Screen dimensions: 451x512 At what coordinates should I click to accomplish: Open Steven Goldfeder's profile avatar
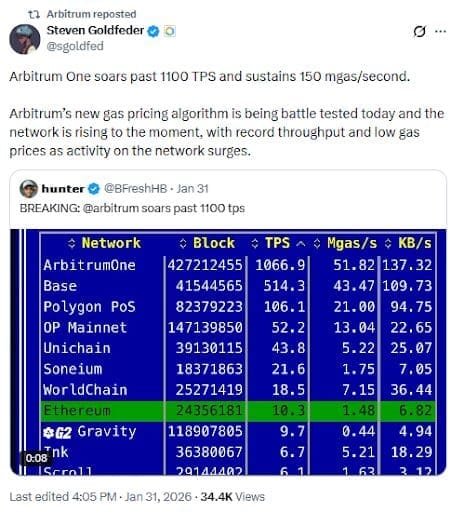pos(25,39)
